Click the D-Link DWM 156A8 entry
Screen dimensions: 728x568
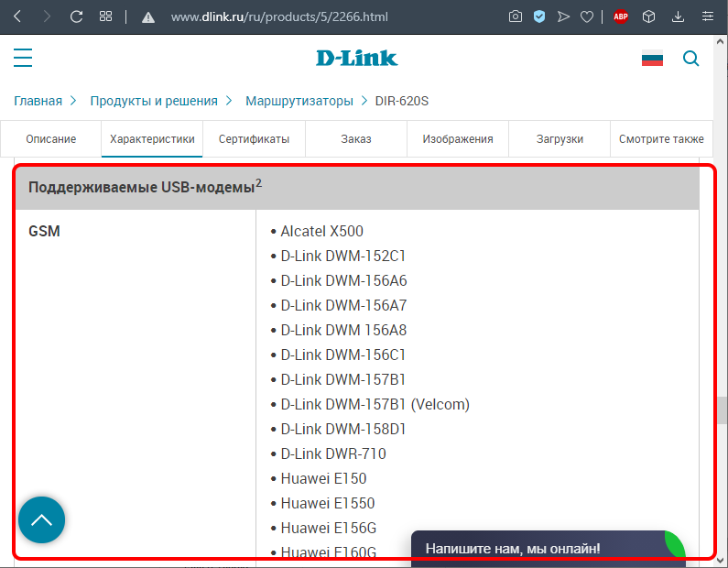click(343, 330)
